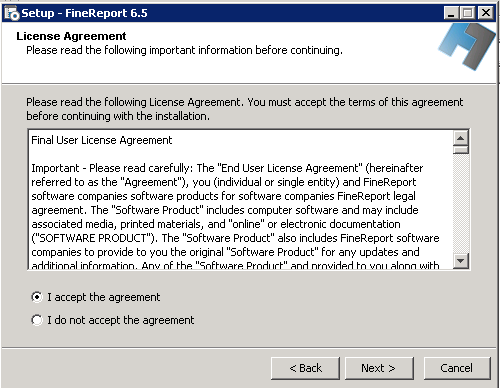Click the license text scroll up arrow
Screen dimensions: 500x388
(461, 138)
